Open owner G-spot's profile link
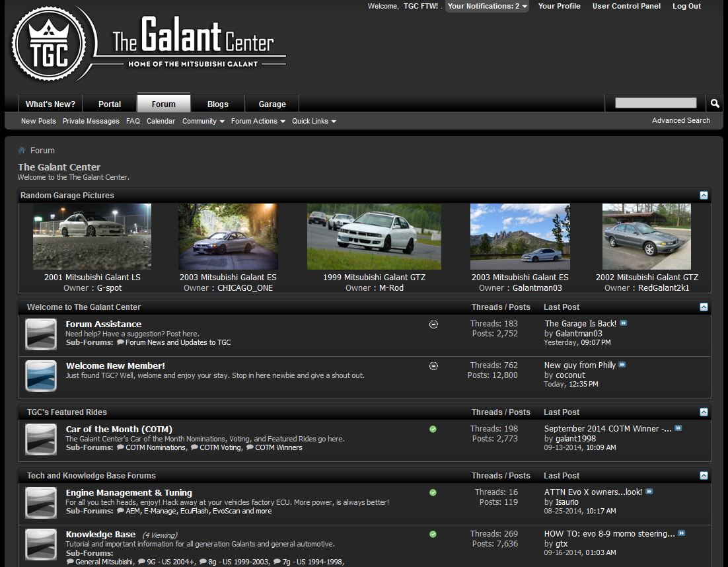 point(109,288)
